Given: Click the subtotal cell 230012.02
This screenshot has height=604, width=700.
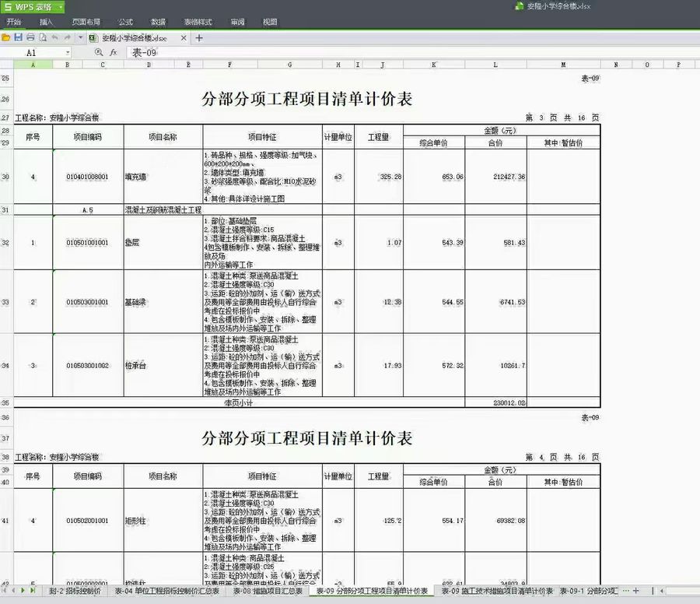Looking at the screenshot, I should (495, 402).
